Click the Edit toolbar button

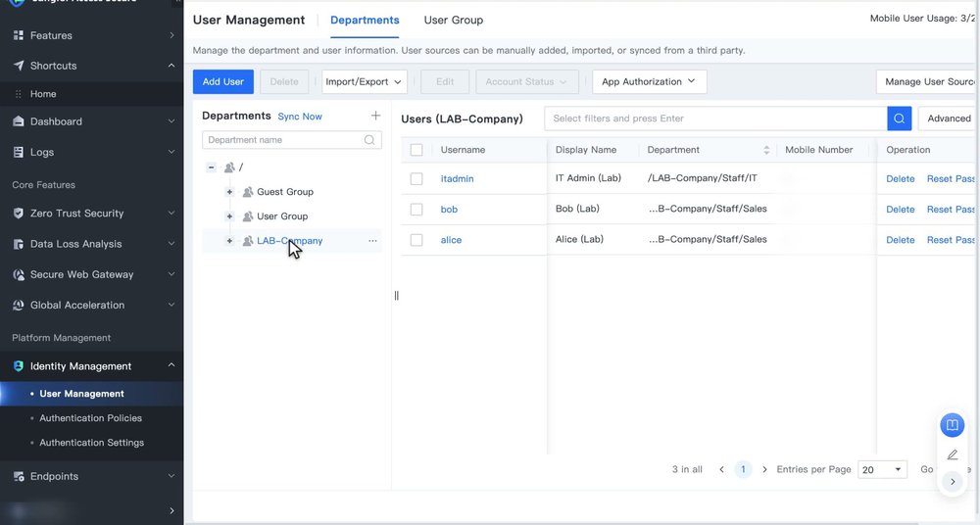tap(445, 82)
